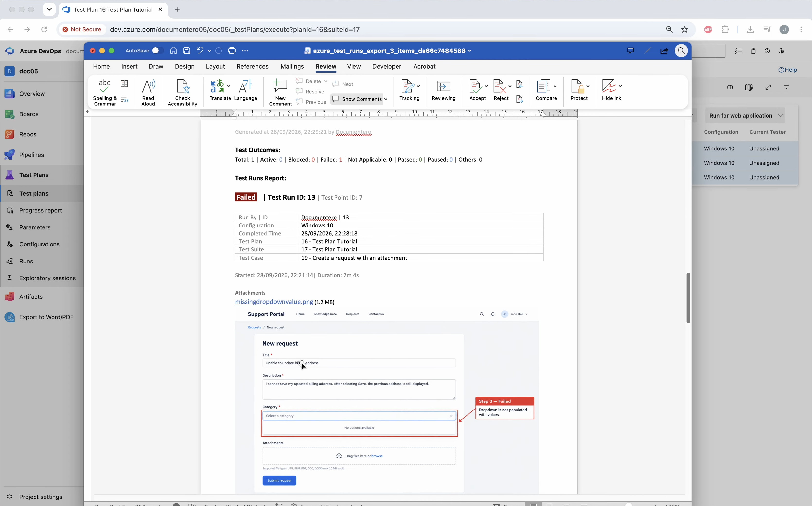Open the Comments pane icon in Word title bar

click(x=630, y=51)
